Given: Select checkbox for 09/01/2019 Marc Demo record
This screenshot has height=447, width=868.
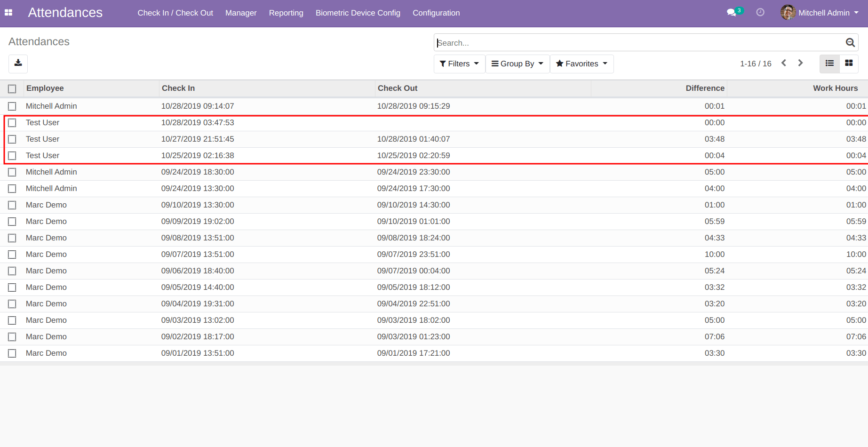Looking at the screenshot, I should pyautogui.click(x=12, y=353).
